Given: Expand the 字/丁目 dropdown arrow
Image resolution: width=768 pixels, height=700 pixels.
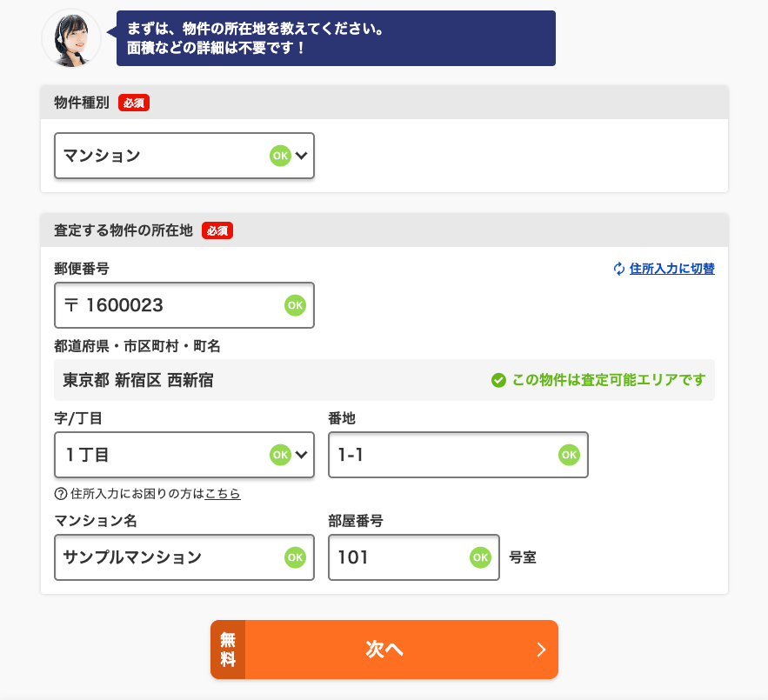Looking at the screenshot, I should 302,455.
